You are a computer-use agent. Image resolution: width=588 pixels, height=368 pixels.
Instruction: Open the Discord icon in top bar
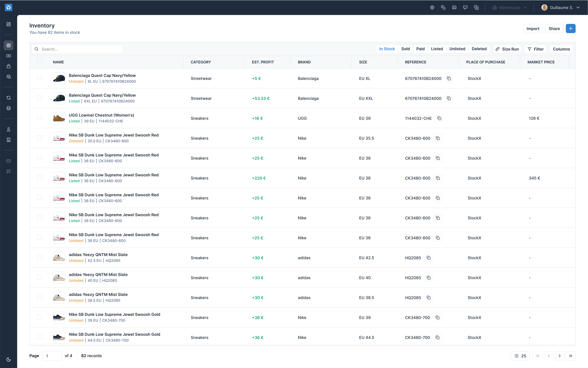(454, 8)
